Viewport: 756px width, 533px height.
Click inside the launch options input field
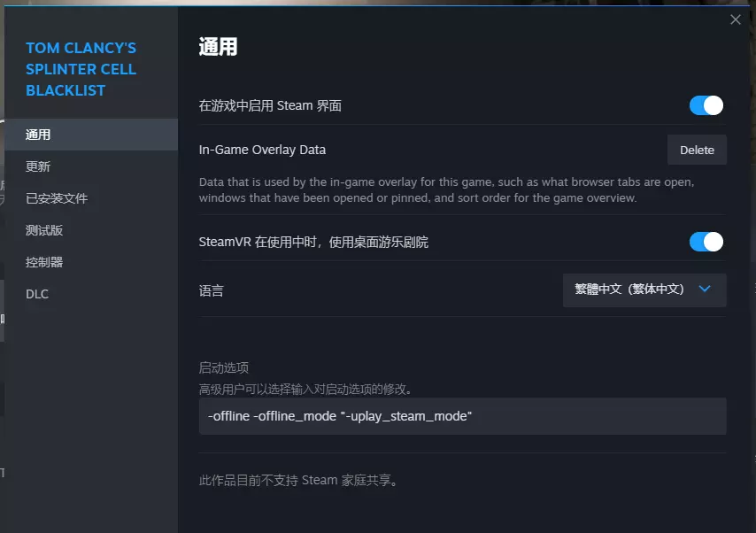462,416
